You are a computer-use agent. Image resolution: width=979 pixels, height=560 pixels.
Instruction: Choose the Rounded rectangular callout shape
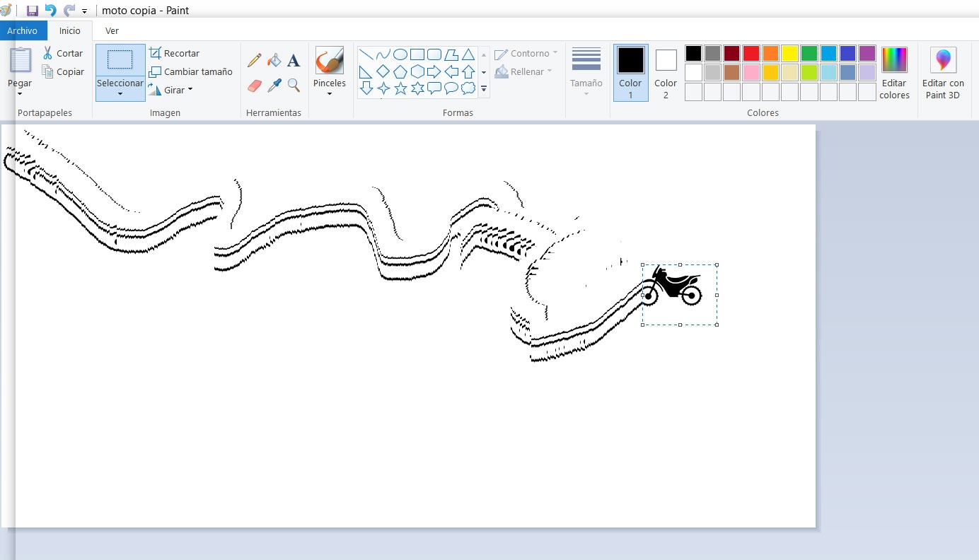pyautogui.click(x=434, y=88)
